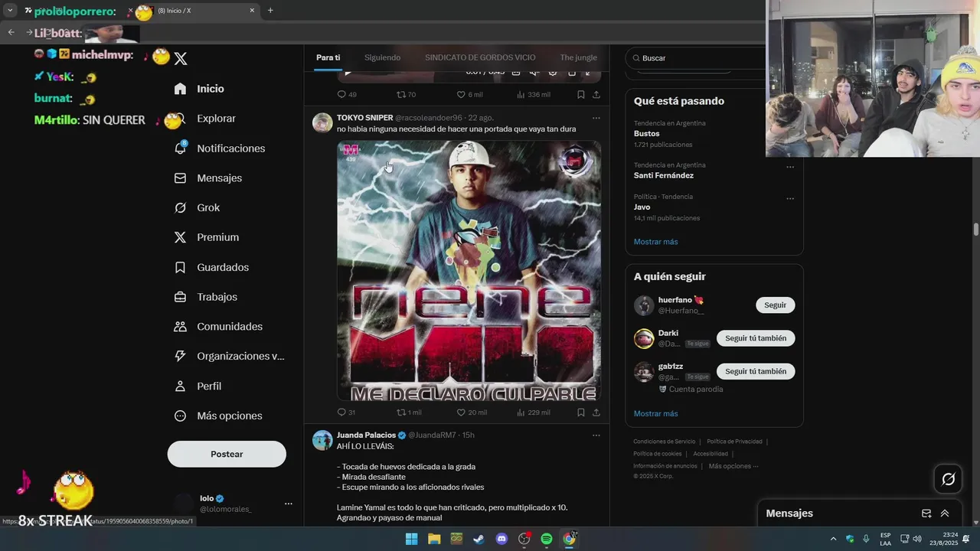
Task: Open more options on Juanda Palacios post
Action: pyautogui.click(x=596, y=435)
